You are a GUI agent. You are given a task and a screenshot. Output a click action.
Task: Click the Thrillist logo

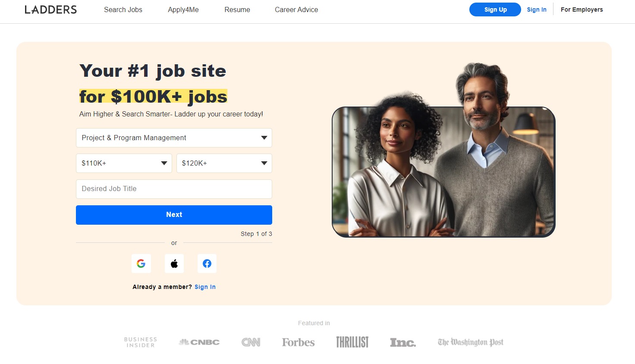point(352,342)
